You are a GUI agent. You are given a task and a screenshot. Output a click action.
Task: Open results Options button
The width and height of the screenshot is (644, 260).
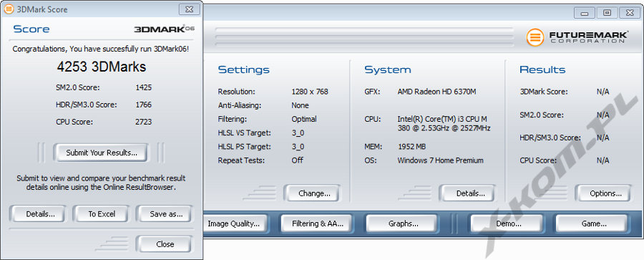(605, 193)
